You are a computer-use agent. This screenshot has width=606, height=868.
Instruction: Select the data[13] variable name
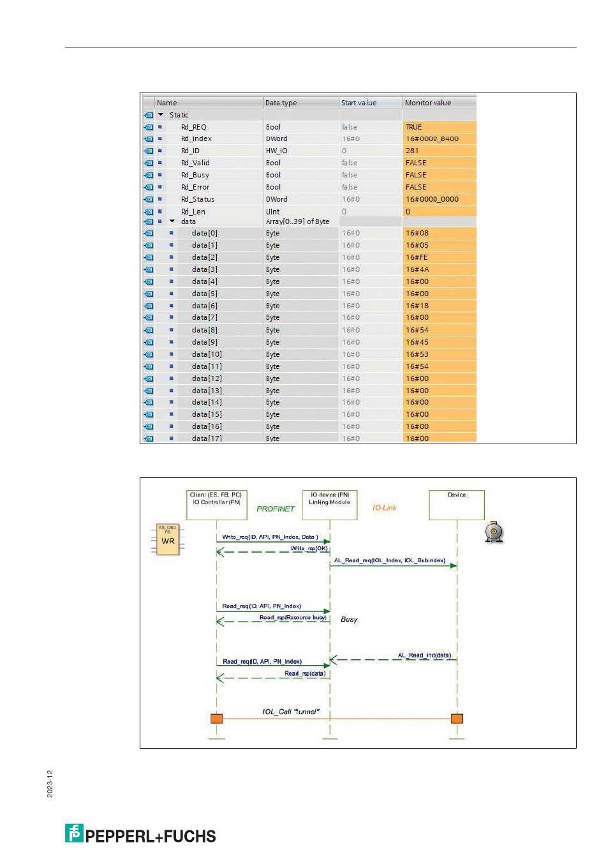(207, 391)
